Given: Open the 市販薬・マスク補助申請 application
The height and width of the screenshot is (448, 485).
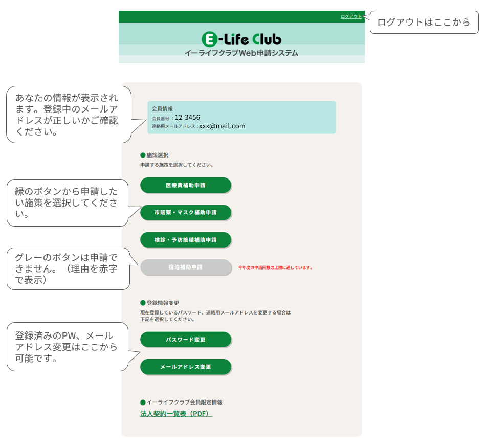Looking at the screenshot, I should [x=186, y=212].
